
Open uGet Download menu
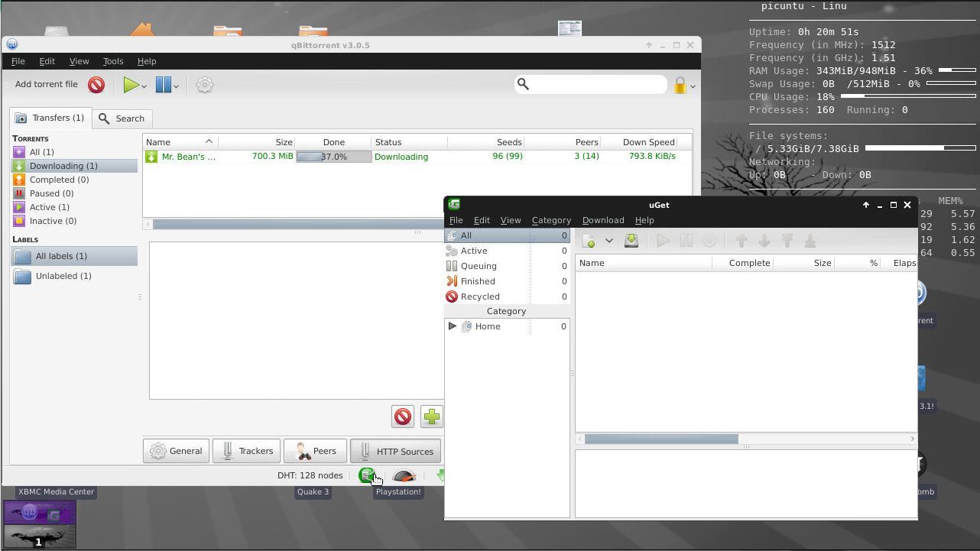coord(603,220)
